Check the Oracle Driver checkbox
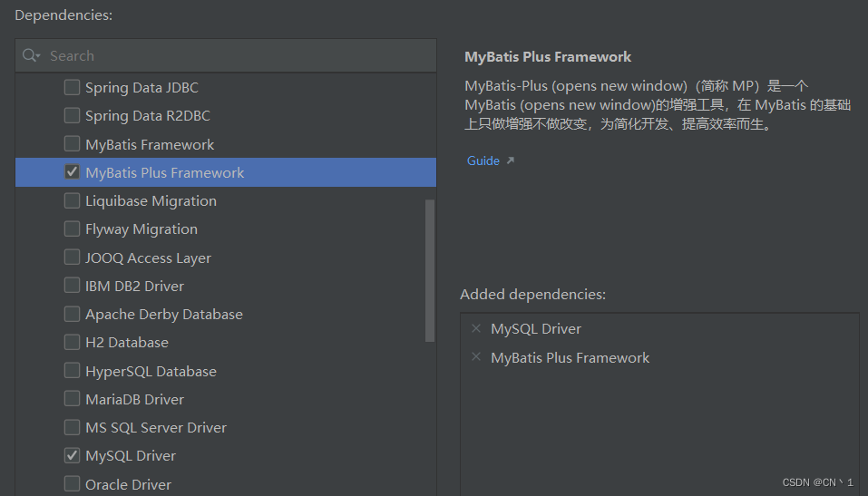 (72, 483)
